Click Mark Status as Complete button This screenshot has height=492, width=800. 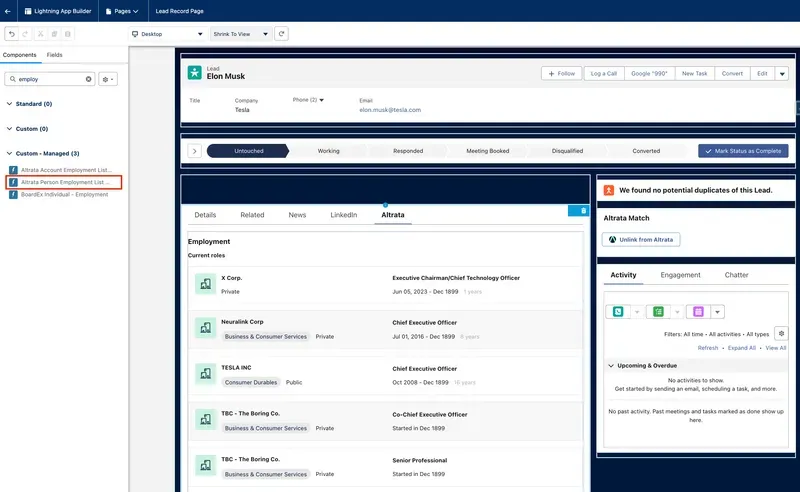point(743,151)
